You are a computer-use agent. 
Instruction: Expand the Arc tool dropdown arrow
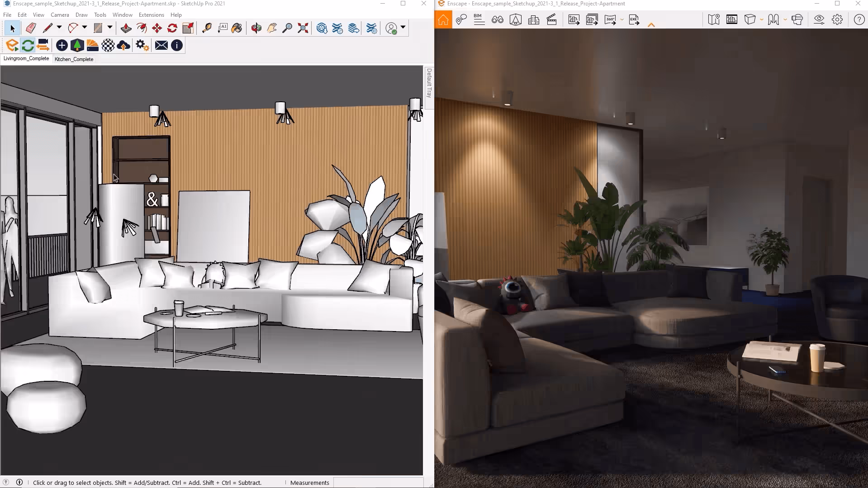[x=85, y=28]
